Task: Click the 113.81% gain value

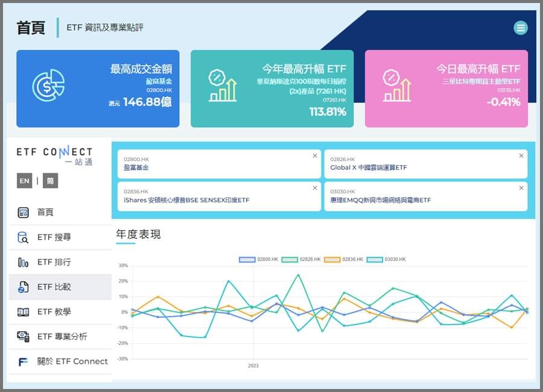Action: (x=328, y=112)
